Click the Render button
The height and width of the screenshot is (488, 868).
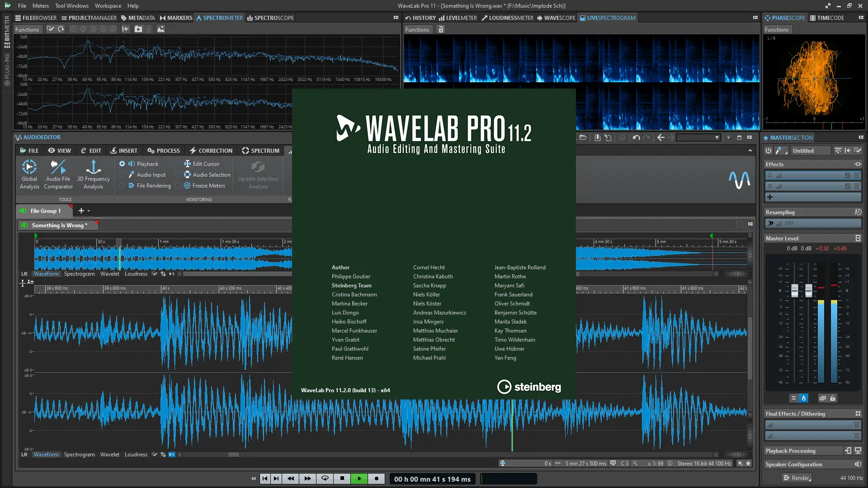coord(797,478)
